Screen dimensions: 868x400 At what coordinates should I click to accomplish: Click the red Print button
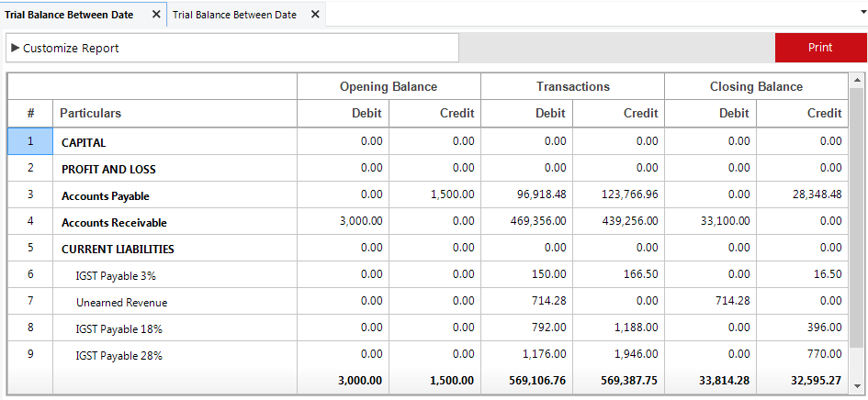(820, 48)
